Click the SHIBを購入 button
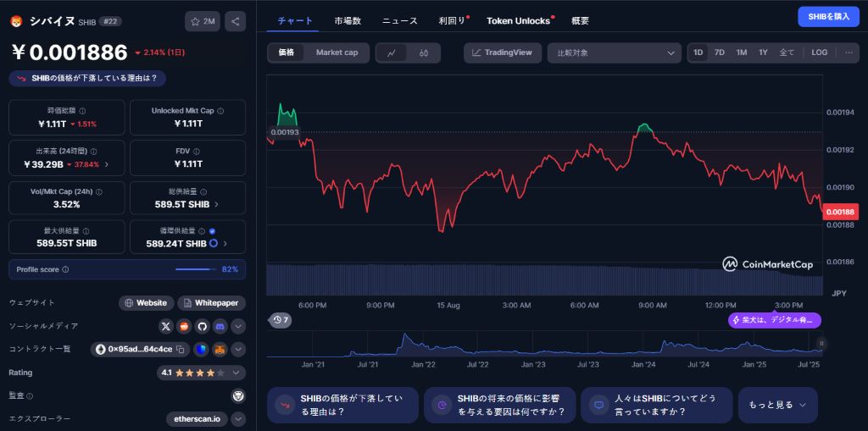The width and height of the screenshot is (868, 431). [x=828, y=17]
